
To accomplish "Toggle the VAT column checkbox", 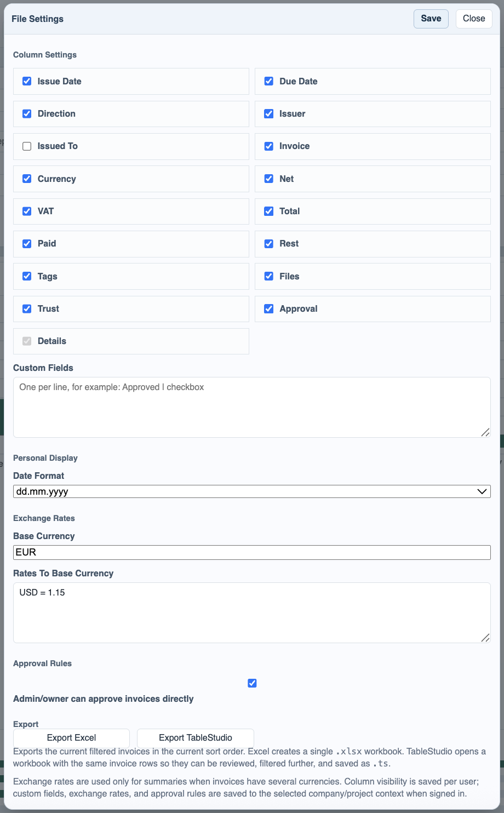I will point(27,211).
